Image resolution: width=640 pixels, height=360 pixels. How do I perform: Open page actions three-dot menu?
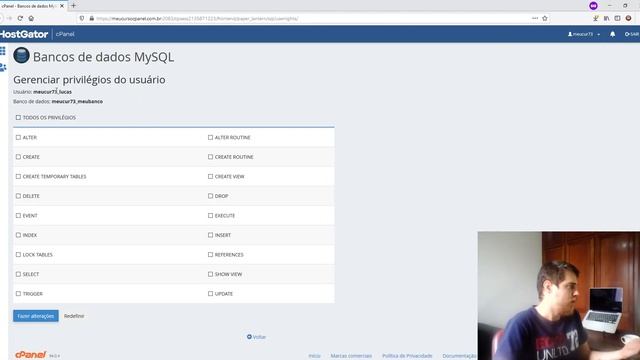(x=535, y=18)
